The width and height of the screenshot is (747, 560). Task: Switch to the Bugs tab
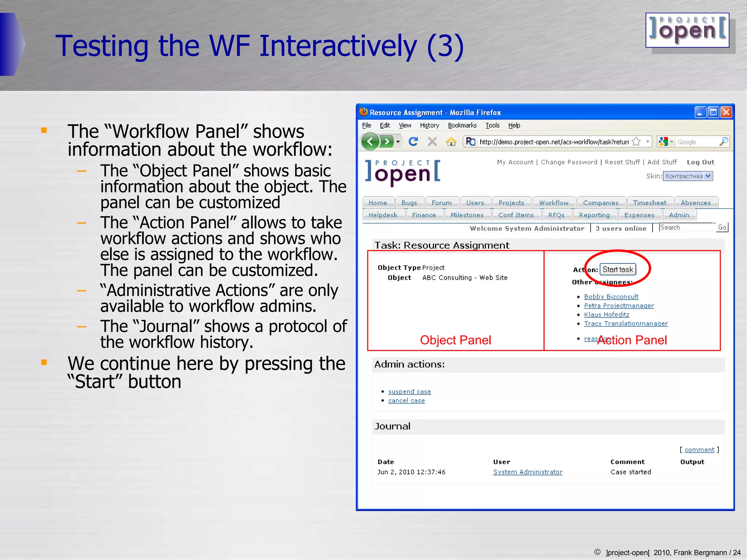tap(409, 203)
